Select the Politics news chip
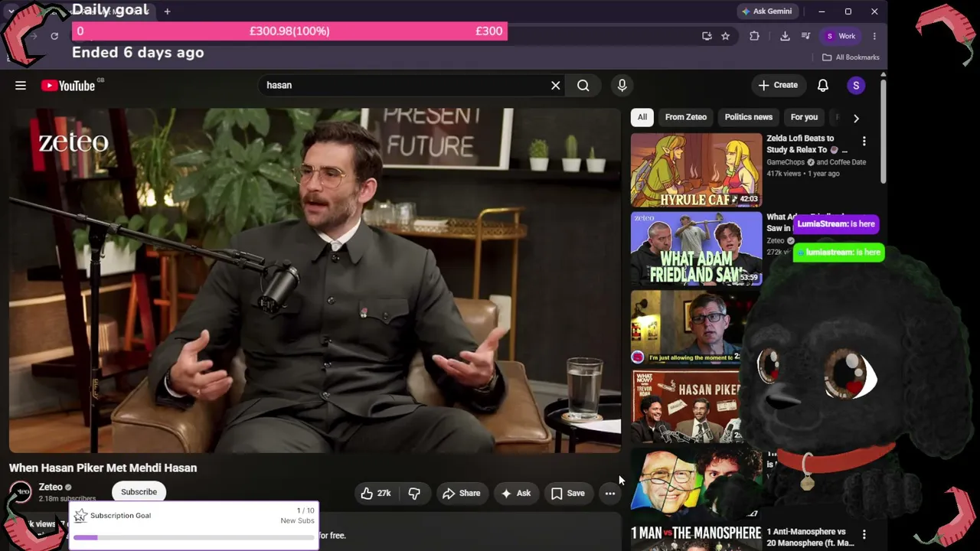Screen dimensions: 980x551 pyautogui.click(x=749, y=117)
